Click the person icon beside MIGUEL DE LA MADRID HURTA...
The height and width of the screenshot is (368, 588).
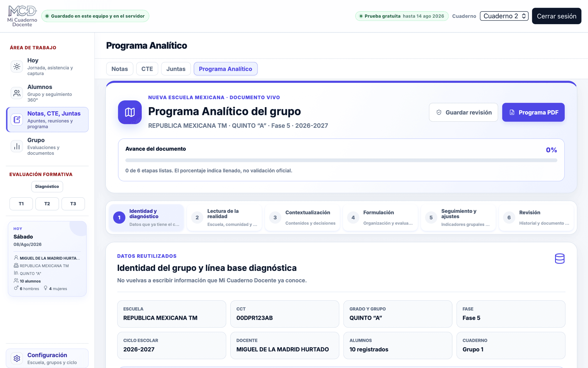pos(16,258)
